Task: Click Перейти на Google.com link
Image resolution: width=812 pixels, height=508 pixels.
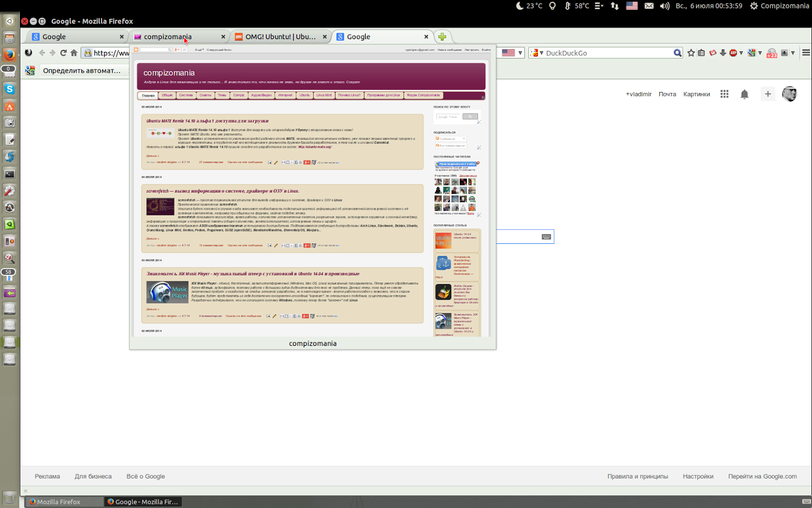Action: (x=762, y=477)
